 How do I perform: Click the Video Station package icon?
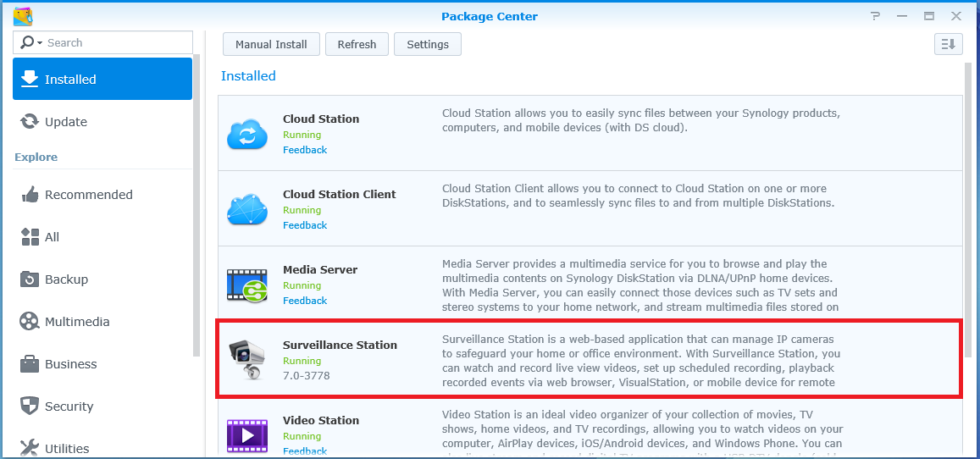tap(247, 435)
